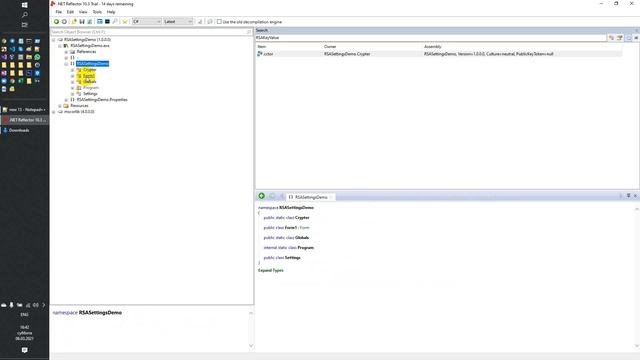Click the .cctor item icon in search results
640x360 pixels.
[x=260, y=53]
